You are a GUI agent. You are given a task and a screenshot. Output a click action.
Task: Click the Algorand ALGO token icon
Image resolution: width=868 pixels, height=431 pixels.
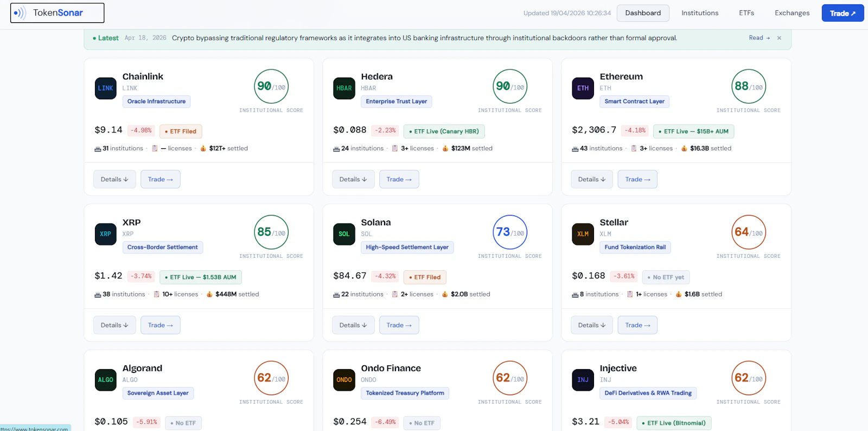tap(105, 380)
